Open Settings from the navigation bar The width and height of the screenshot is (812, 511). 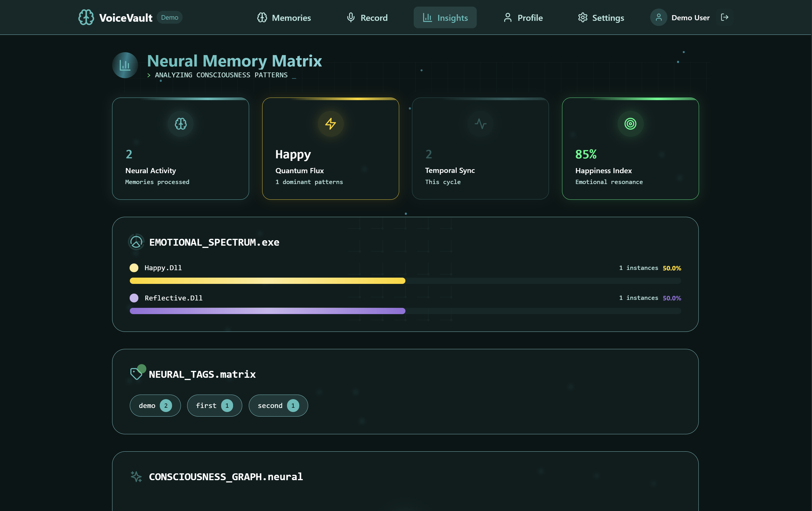click(x=601, y=17)
